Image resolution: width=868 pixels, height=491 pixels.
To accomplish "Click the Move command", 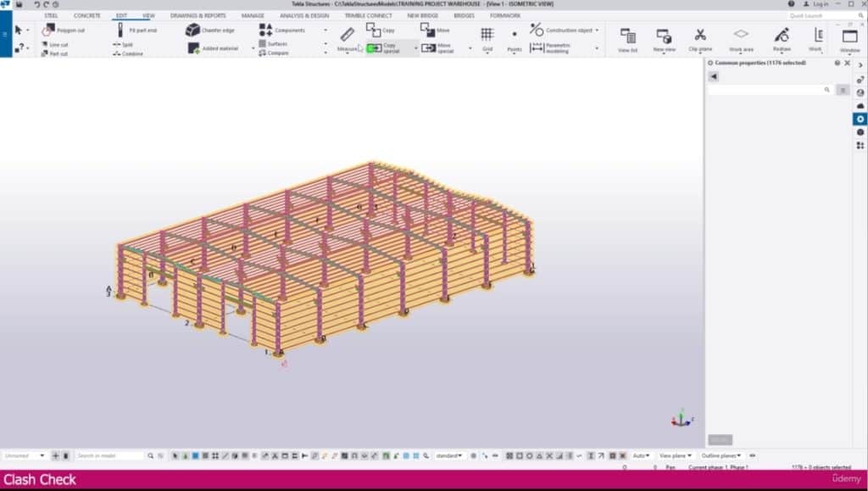I will pos(435,30).
